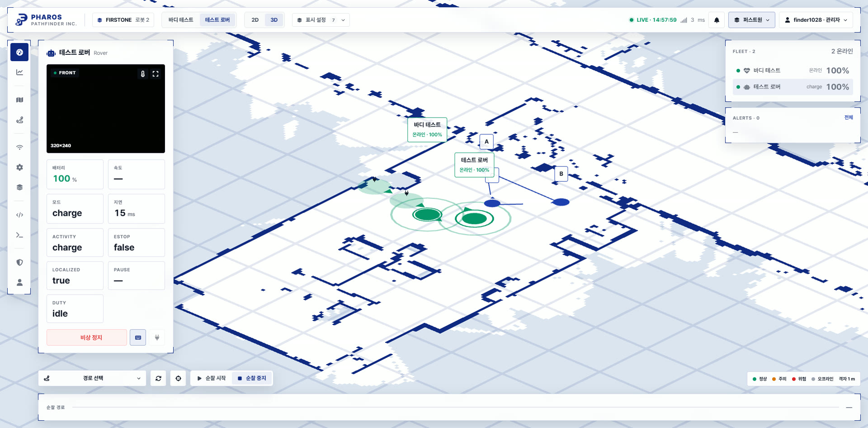This screenshot has height=428, width=868.
Task: Click the 비상 정지 emergency stop button
Action: point(87,338)
